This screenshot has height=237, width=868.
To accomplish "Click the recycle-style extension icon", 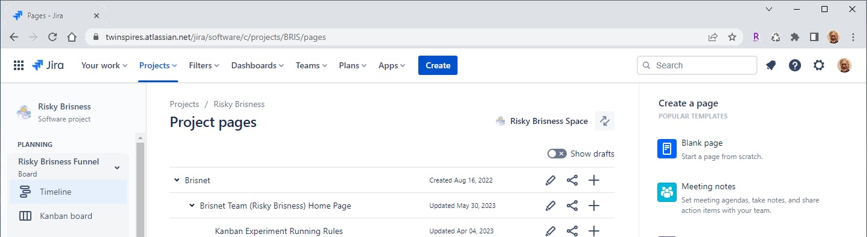I will (776, 37).
